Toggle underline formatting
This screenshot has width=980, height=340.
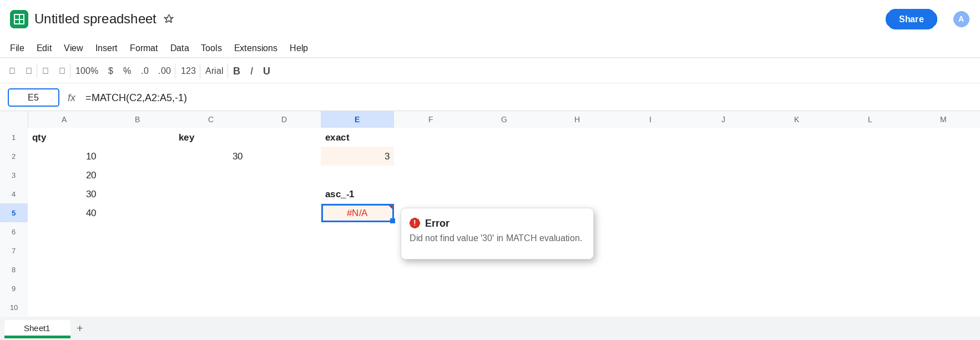[x=266, y=71]
